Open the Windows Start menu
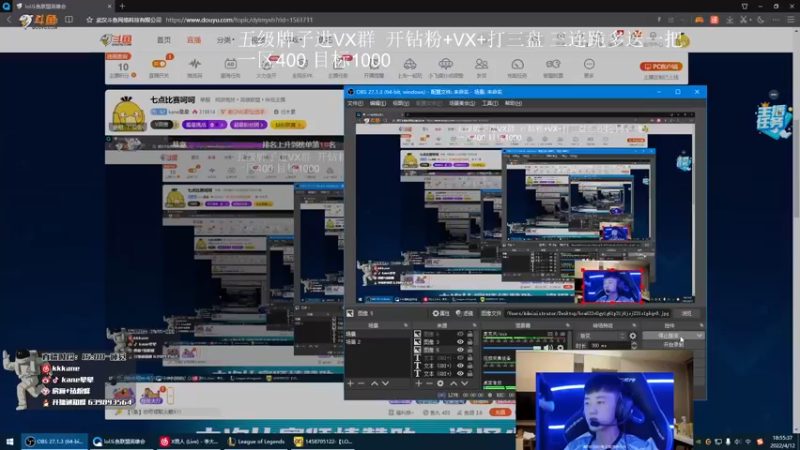This screenshot has height=450, width=800. click(x=10, y=441)
